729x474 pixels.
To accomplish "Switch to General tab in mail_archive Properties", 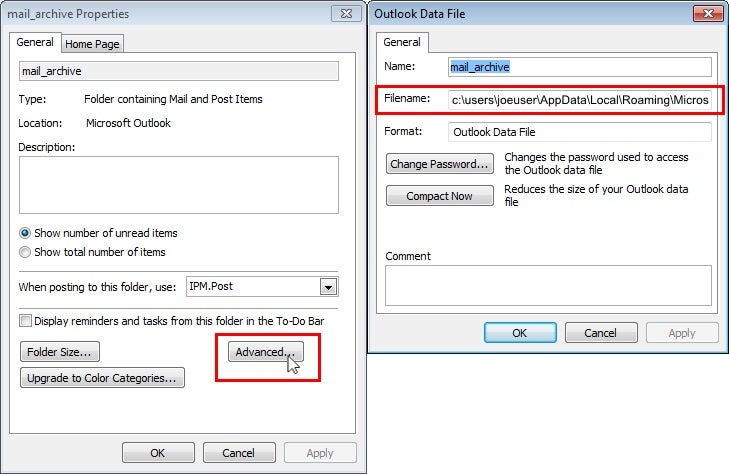I will (35, 42).
